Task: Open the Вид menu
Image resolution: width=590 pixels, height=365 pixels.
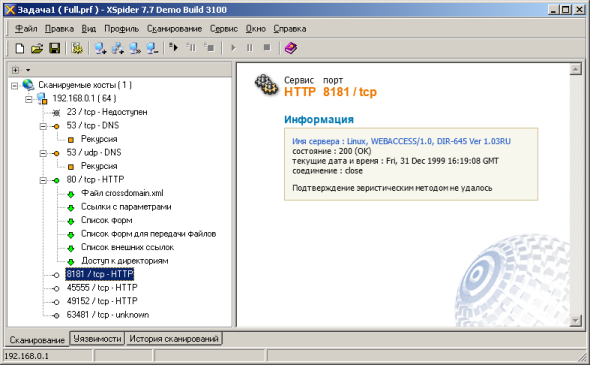Action: point(88,29)
